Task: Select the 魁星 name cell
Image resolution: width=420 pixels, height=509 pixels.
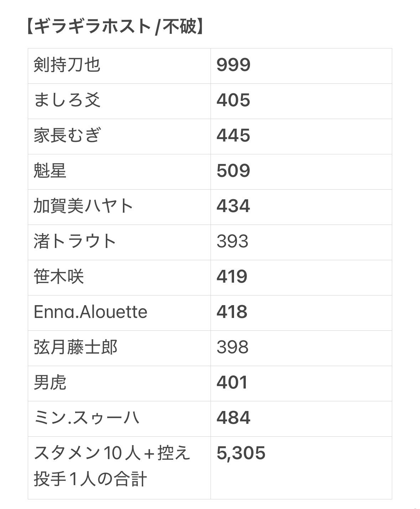Action: (x=119, y=172)
